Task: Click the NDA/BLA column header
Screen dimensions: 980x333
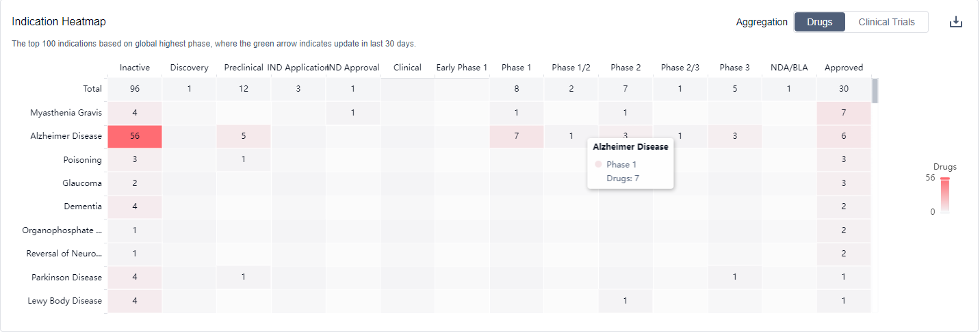Action: [789, 68]
